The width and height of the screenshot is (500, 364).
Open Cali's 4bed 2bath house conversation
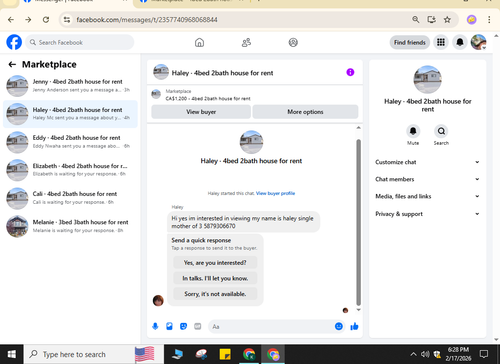70,198
